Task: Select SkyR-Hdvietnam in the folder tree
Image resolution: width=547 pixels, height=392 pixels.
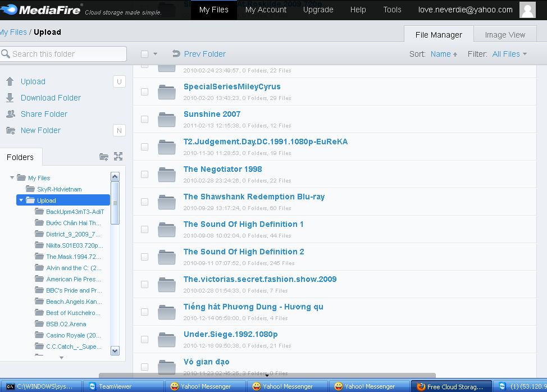Action: coord(60,189)
